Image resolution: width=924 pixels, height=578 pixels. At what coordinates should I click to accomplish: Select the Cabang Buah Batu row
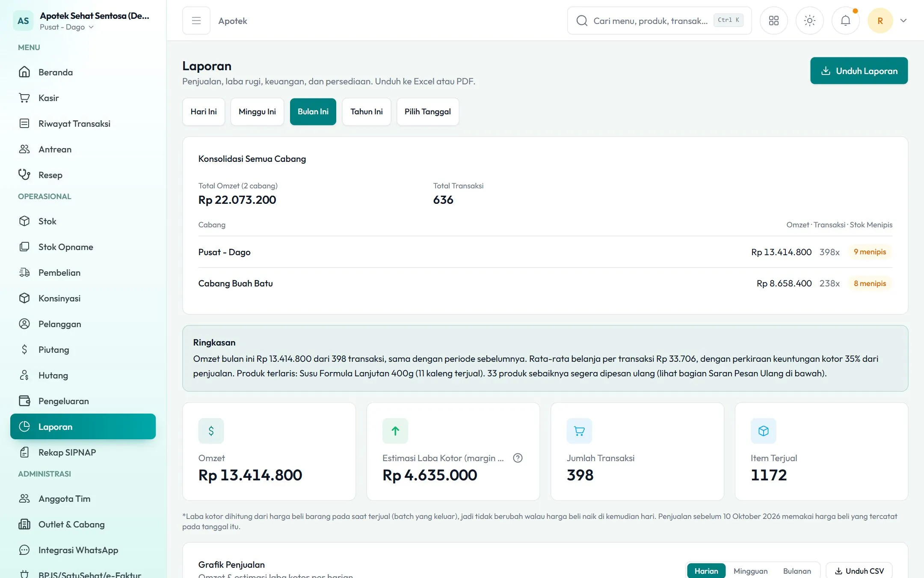(545, 283)
